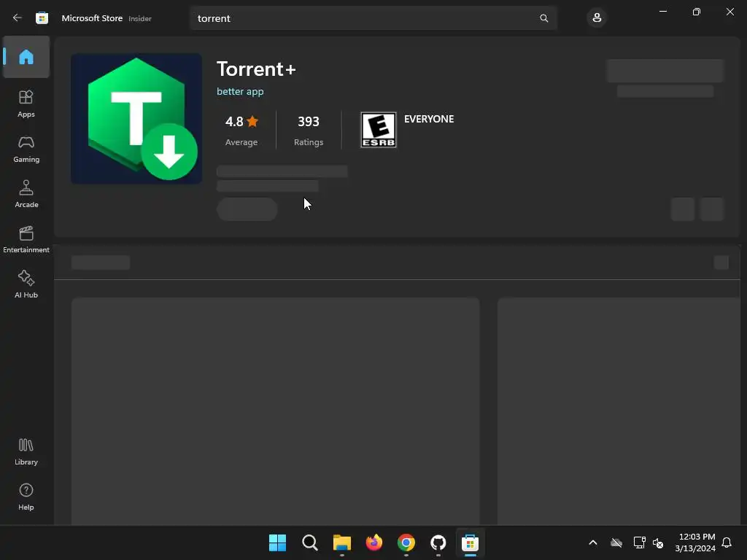Viewport: 747px width, 560px height.
Task: Open the Entertainment section
Action: coord(26,239)
